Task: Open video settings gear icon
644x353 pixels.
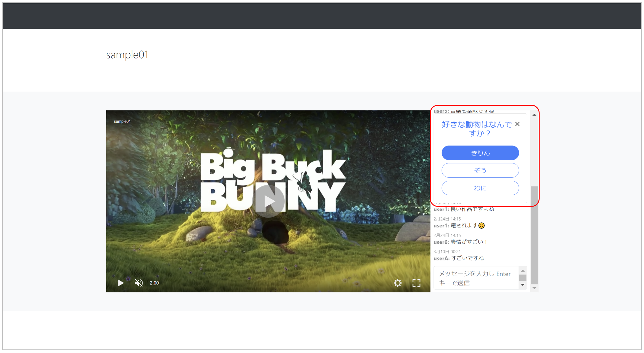Action: (x=398, y=283)
